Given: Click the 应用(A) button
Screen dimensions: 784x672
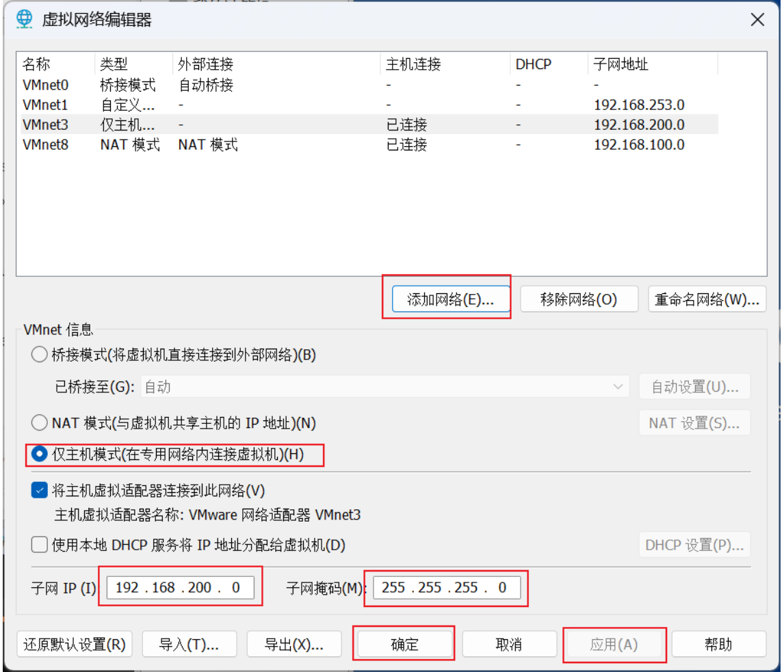Looking at the screenshot, I should [614, 644].
